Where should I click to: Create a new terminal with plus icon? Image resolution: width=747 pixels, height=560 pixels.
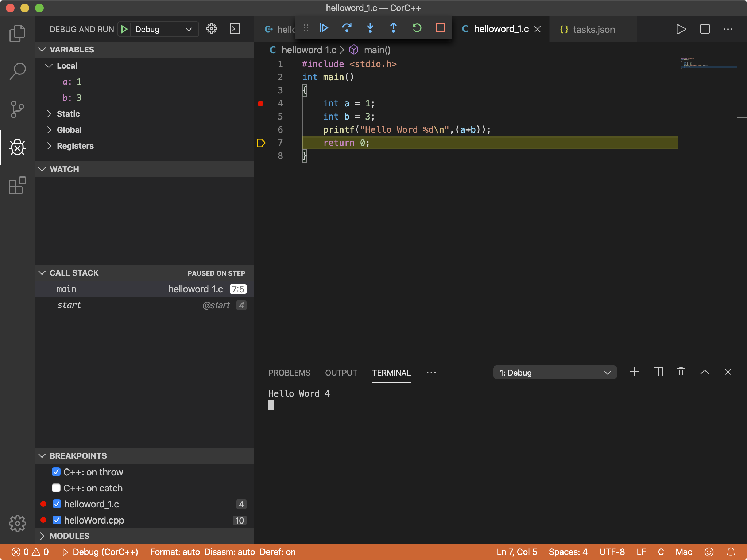[634, 372]
